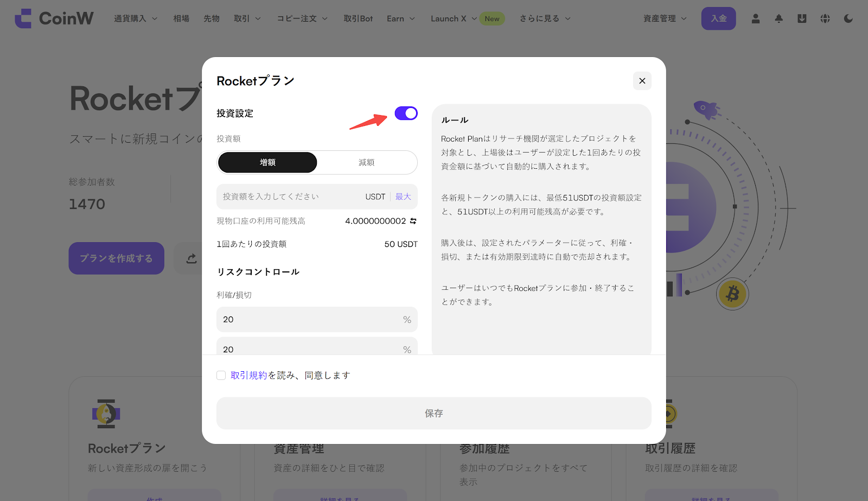Check the 取引規約 agreement checkbox

point(221,376)
